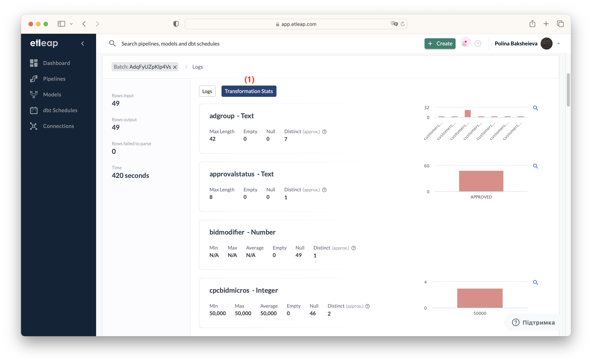Magnify the approvalstatus APPROVED chart
This screenshot has height=364, width=592.
coord(535,166)
